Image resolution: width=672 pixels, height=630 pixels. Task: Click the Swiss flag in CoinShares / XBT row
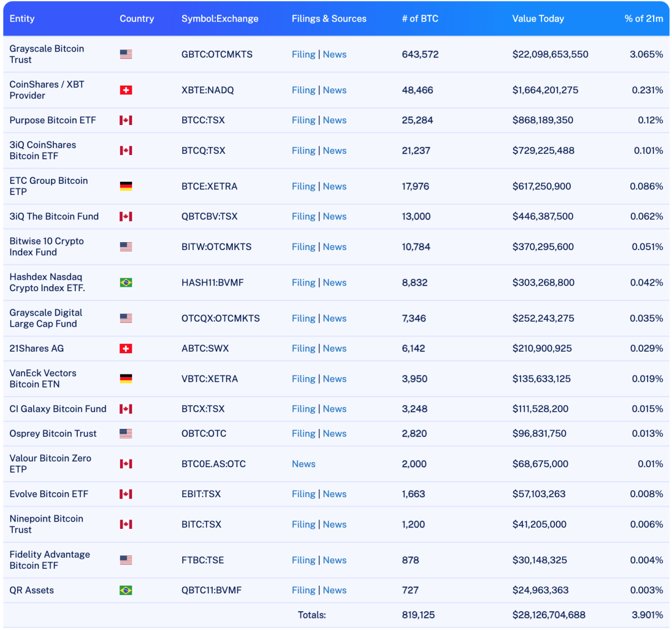(126, 90)
